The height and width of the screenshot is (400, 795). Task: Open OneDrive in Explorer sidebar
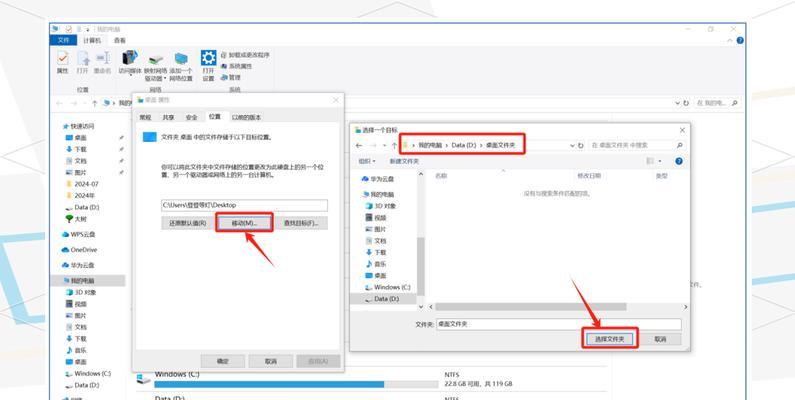pyautogui.click(x=79, y=250)
